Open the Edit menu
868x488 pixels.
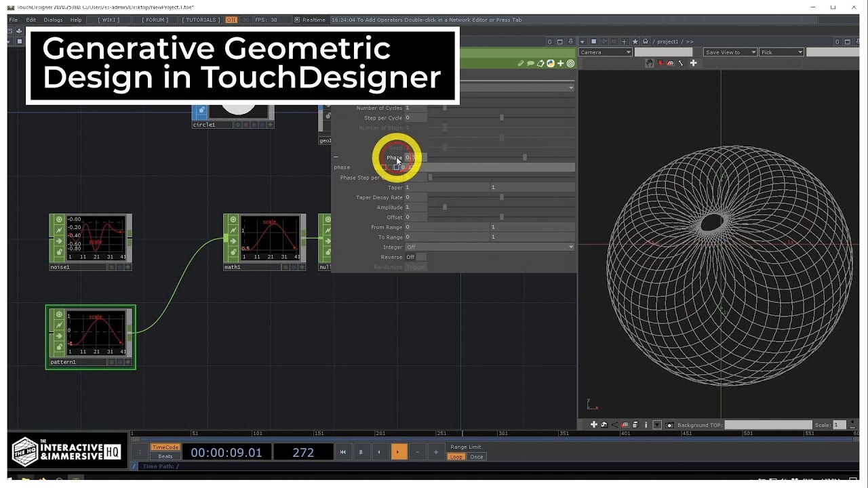[31, 20]
